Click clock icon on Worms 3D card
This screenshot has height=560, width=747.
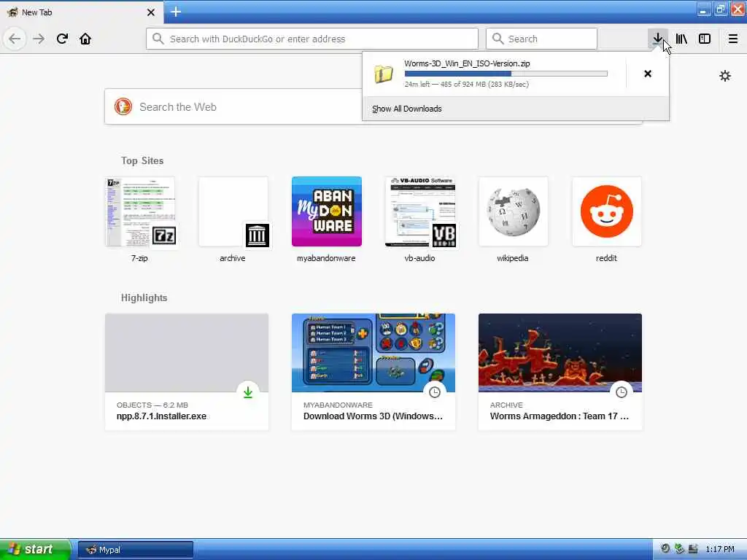[435, 392]
